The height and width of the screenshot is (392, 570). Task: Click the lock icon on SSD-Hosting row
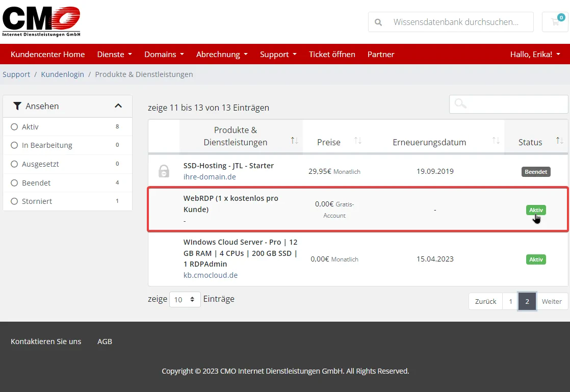click(x=164, y=171)
